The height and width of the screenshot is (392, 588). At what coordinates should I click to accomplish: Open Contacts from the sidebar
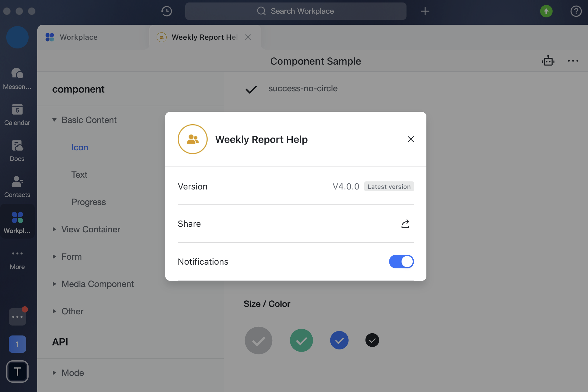click(x=17, y=186)
